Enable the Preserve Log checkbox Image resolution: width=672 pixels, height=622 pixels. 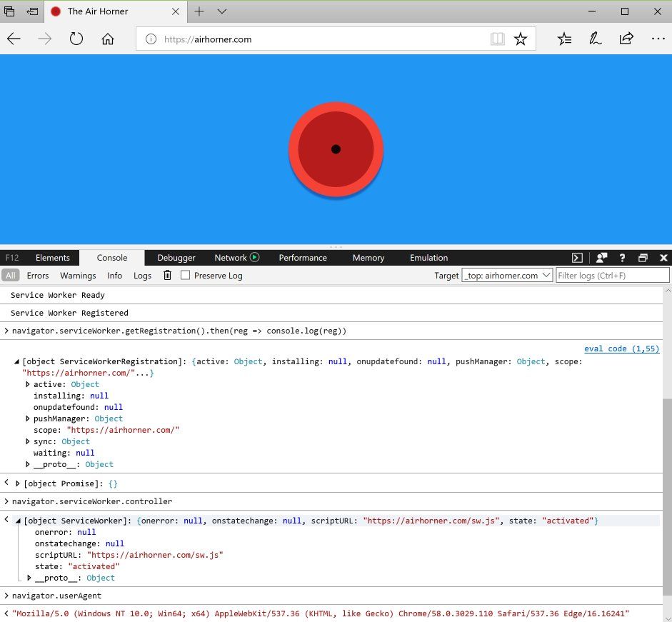186,276
